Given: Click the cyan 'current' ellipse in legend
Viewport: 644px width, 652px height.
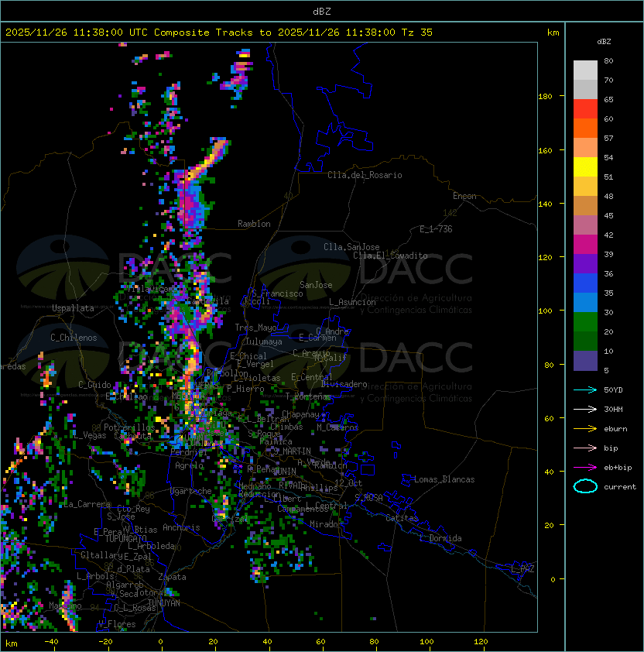Looking at the screenshot, I should [x=585, y=486].
